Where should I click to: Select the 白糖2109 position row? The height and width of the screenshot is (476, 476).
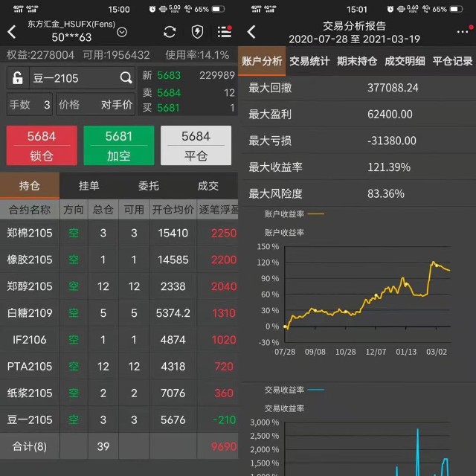119,313
